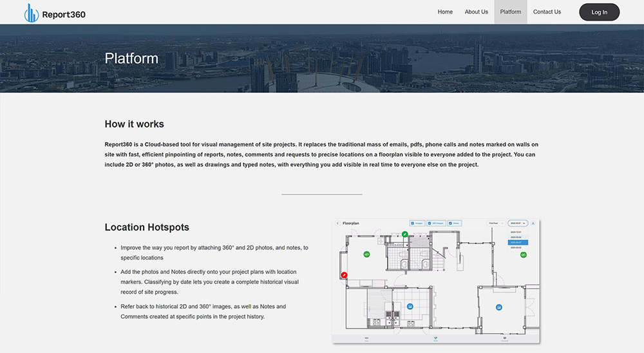The width and height of the screenshot is (644, 353).
Task: Click the back chevron beside Floorplan
Action: [x=337, y=223]
